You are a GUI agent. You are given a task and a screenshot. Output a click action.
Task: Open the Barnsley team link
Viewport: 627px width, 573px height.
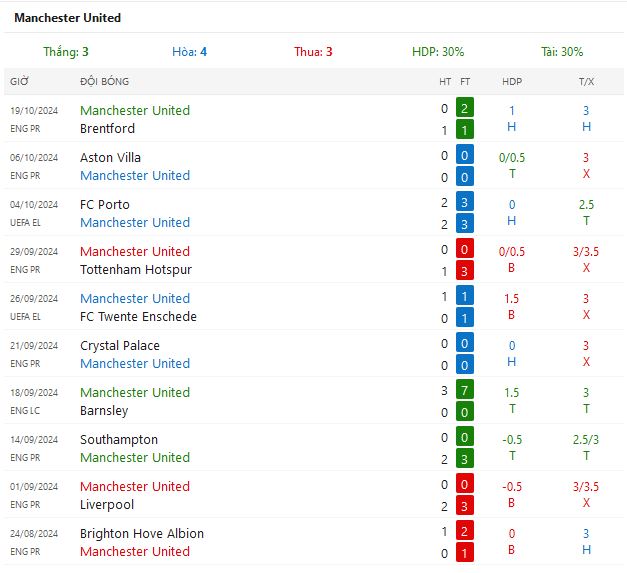coord(104,411)
